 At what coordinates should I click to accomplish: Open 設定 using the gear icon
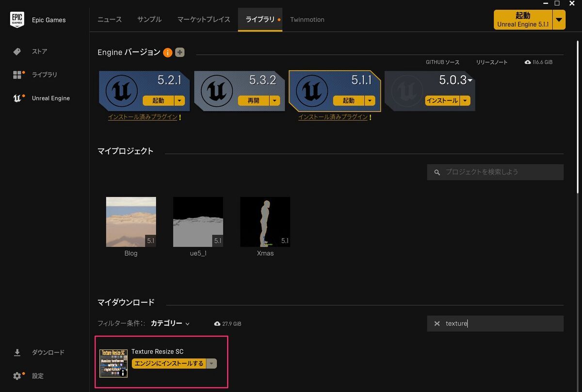[x=18, y=376]
